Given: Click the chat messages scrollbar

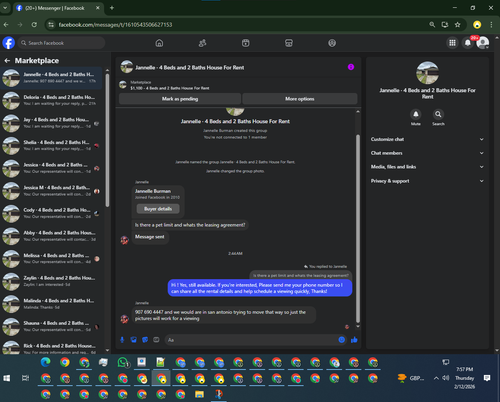Looking at the screenshot, I should click(358, 228).
